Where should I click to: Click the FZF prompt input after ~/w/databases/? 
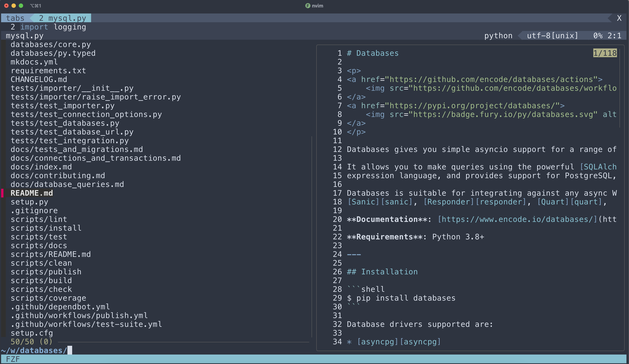(x=70, y=350)
